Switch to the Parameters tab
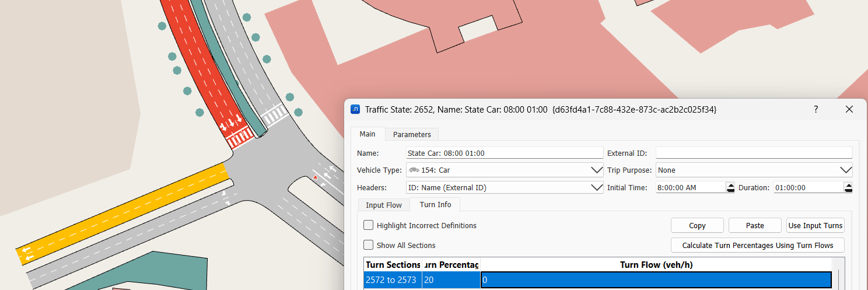 (x=412, y=134)
